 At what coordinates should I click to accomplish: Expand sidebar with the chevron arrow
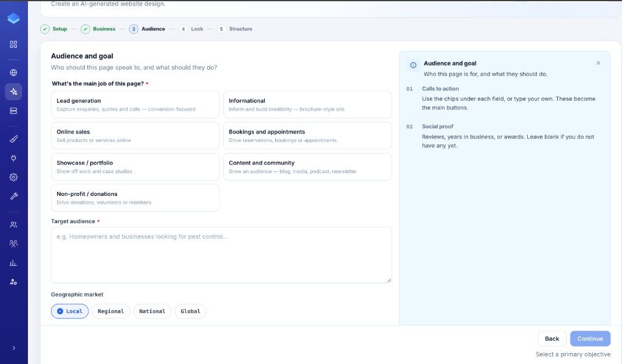(x=14, y=348)
